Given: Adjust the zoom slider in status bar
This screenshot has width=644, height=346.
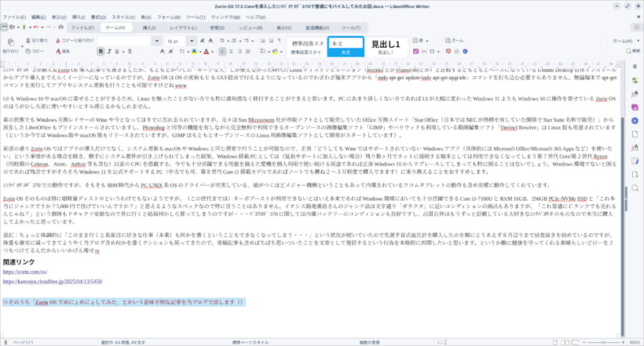Looking at the screenshot, I should [603, 342].
